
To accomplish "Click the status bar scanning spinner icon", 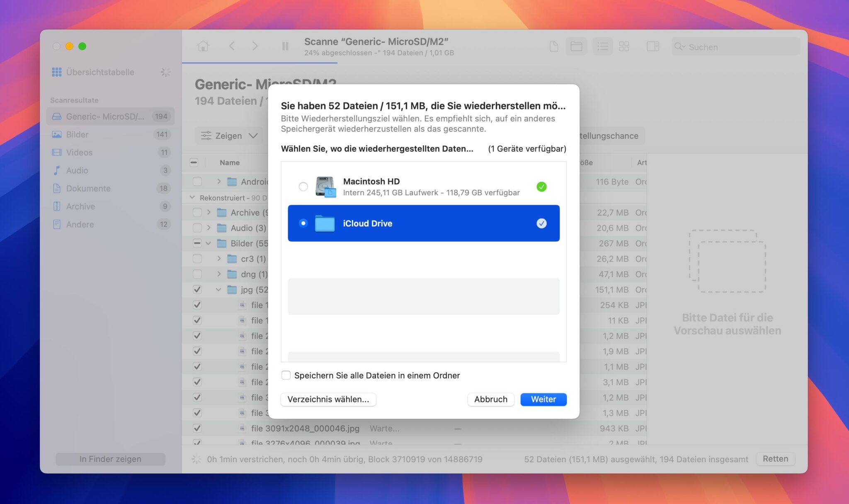I will pos(196,459).
